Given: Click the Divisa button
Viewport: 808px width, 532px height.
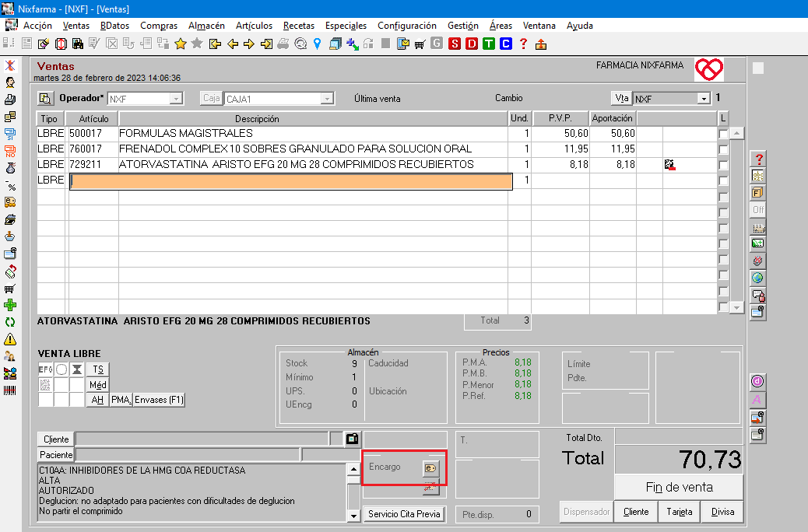Looking at the screenshot, I should [x=722, y=512].
